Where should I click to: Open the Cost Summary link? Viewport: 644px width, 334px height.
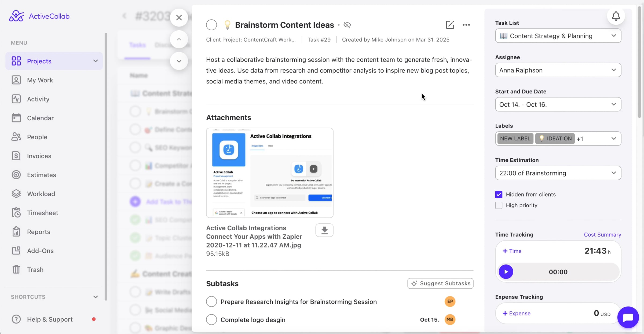pyautogui.click(x=602, y=235)
